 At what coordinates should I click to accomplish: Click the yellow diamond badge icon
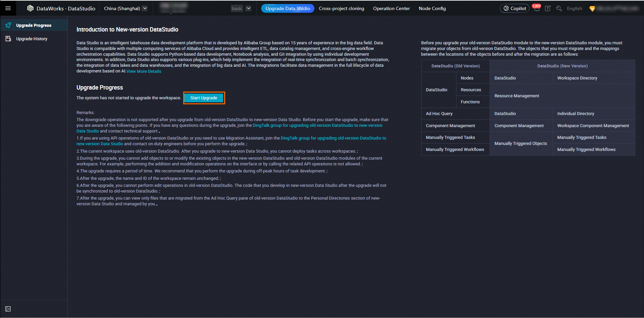tap(592, 9)
